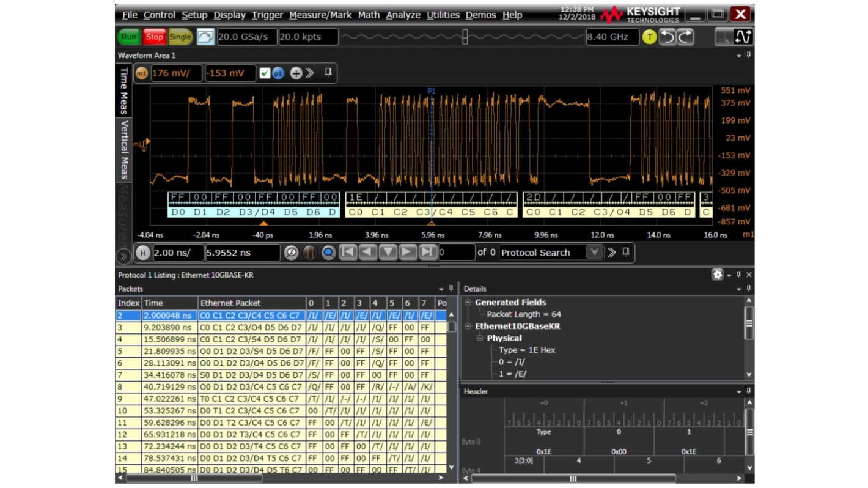Open the Trigger menu
The image size is (868, 488).
pyautogui.click(x=267, y=15)
